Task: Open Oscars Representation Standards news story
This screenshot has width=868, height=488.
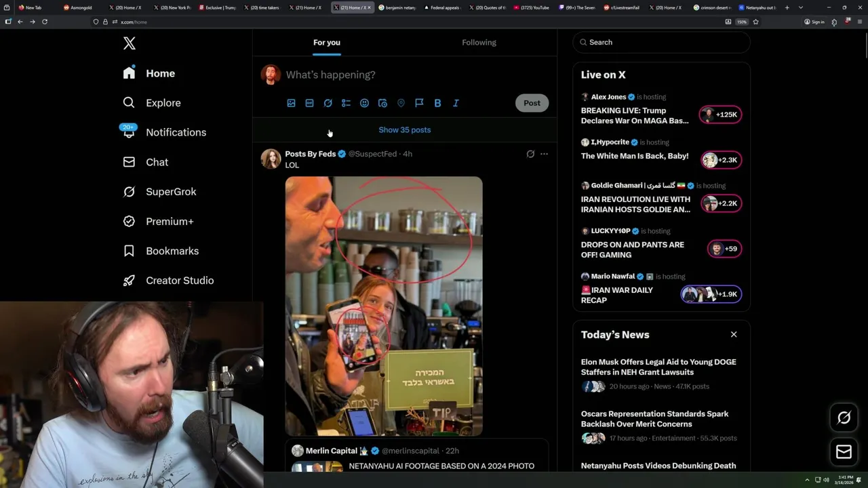Action: (x=655, y=419)
